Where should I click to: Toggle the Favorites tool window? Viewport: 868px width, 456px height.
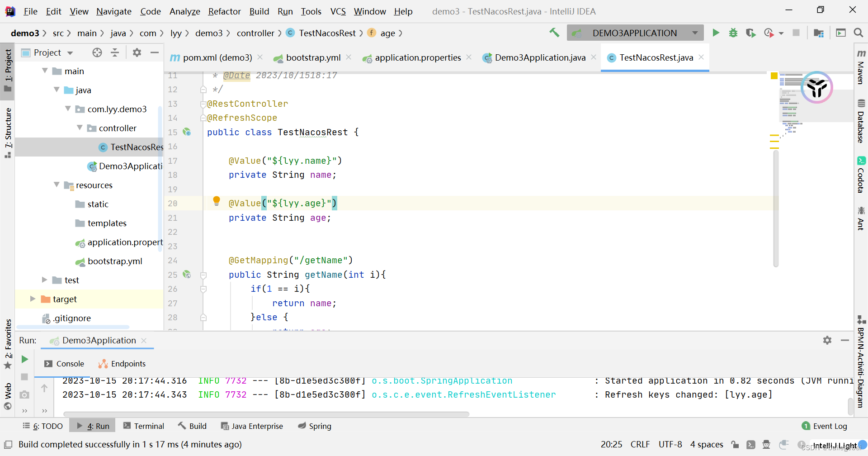(8, 344)
